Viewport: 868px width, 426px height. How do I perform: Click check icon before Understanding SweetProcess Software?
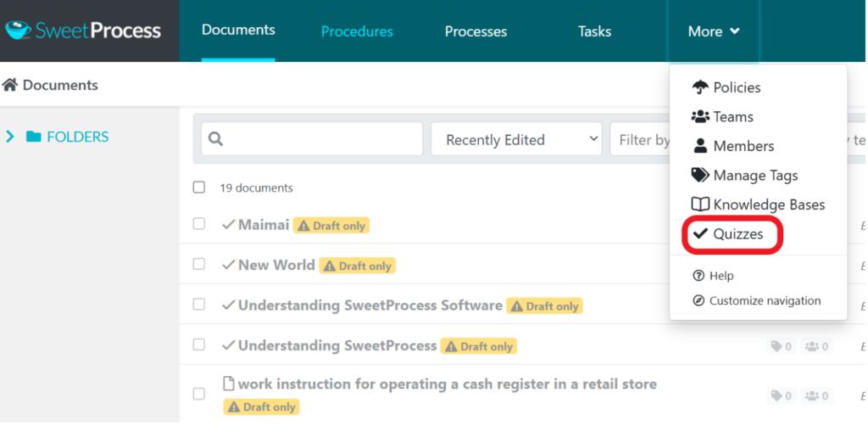point(228,305)
